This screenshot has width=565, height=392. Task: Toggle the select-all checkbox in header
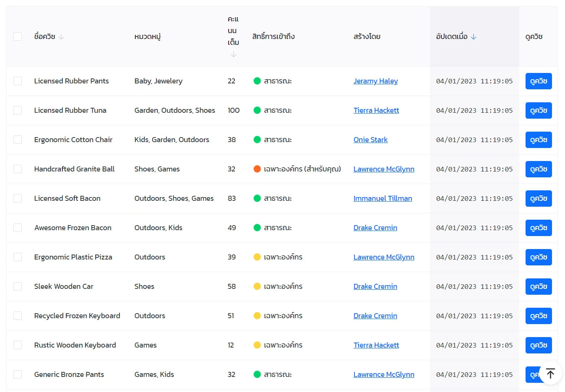tap(18, 36)
